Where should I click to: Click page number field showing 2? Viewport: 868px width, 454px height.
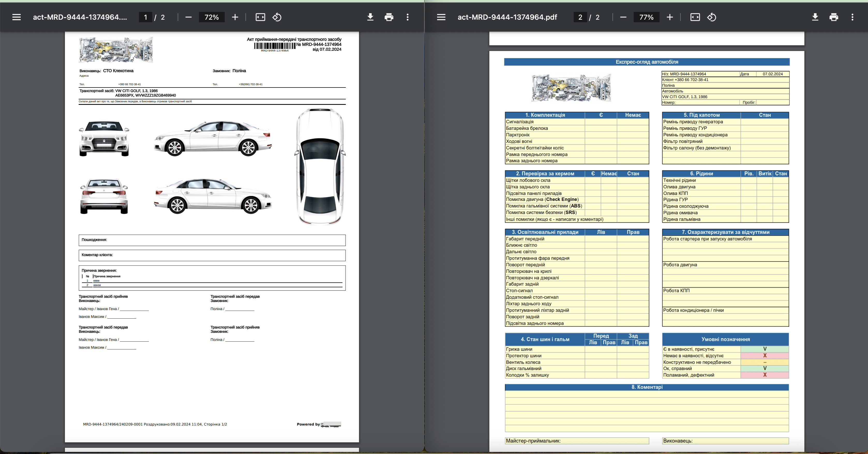click(580, 17)
